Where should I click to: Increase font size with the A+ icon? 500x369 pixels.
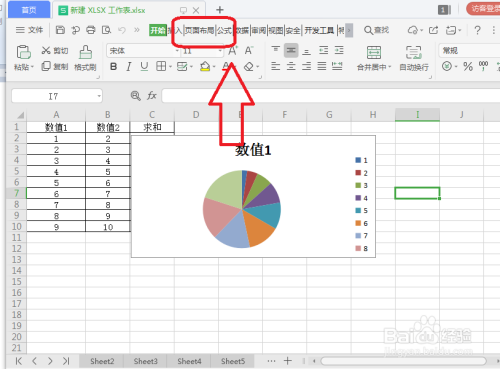tap(233, 51)
